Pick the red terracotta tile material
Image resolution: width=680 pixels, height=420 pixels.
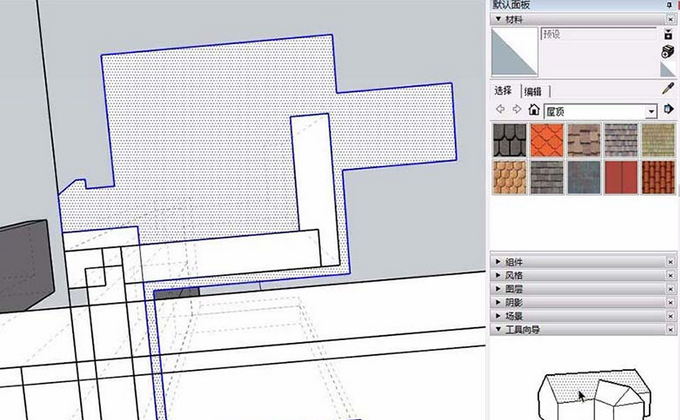(658, 177)
